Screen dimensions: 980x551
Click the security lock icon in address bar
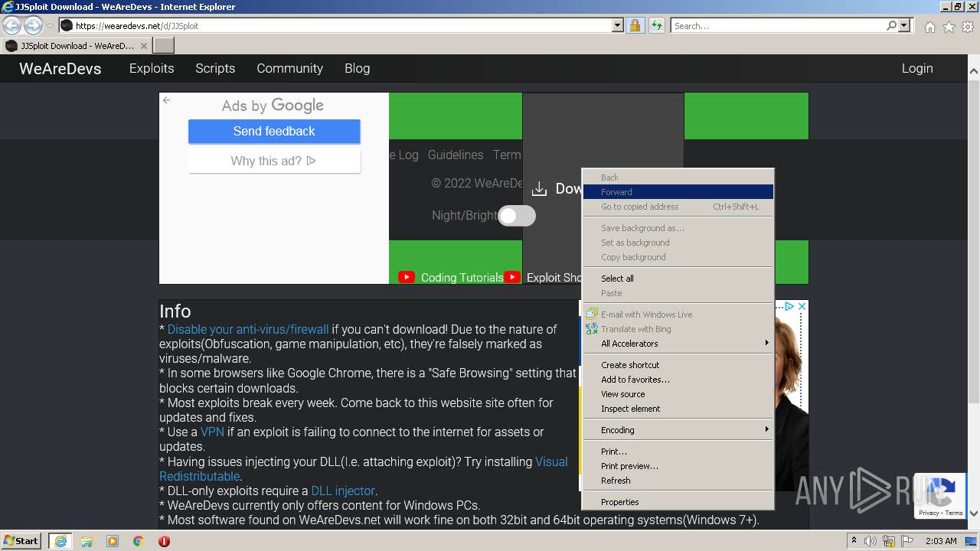coord(635,25)
